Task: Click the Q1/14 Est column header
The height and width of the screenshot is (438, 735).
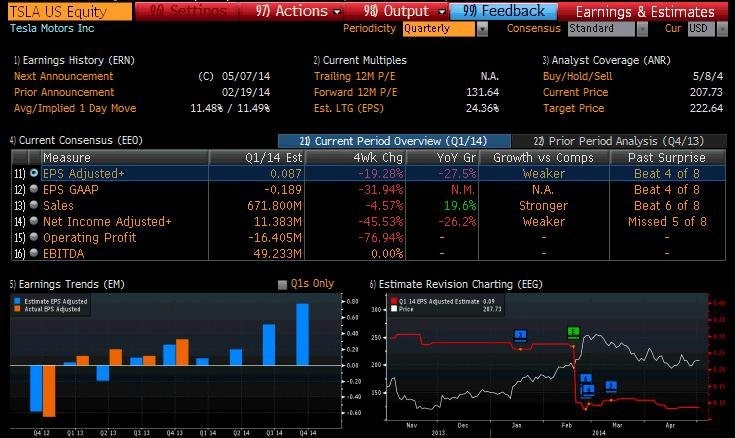Action: coord(257,158)
